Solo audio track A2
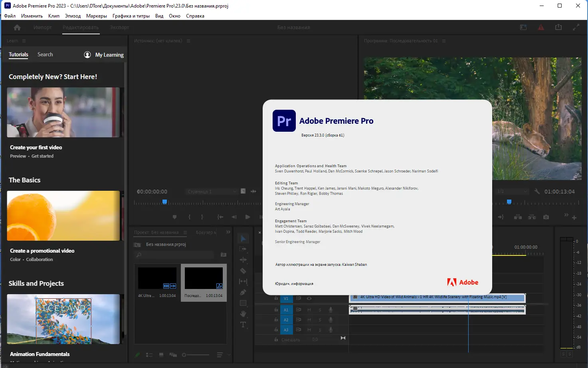 click(320, 320)
